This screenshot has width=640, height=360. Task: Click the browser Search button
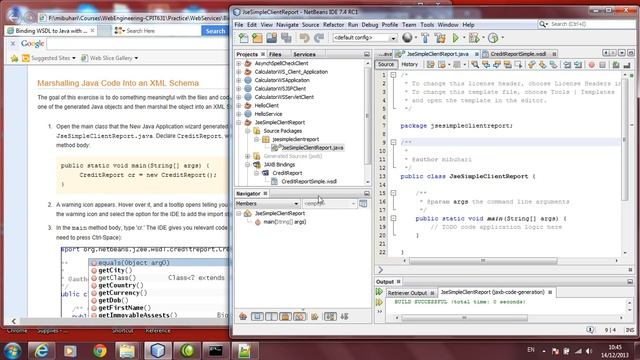coord(215,31)
